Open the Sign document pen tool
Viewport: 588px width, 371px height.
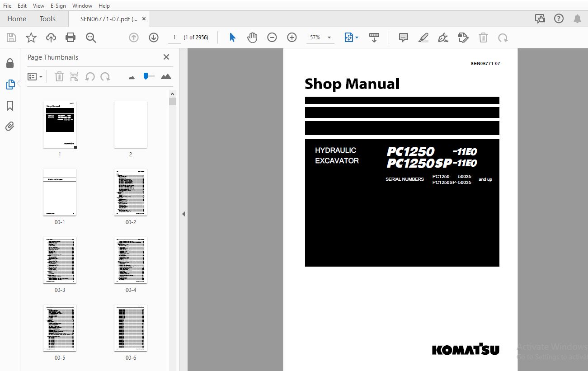443,38
